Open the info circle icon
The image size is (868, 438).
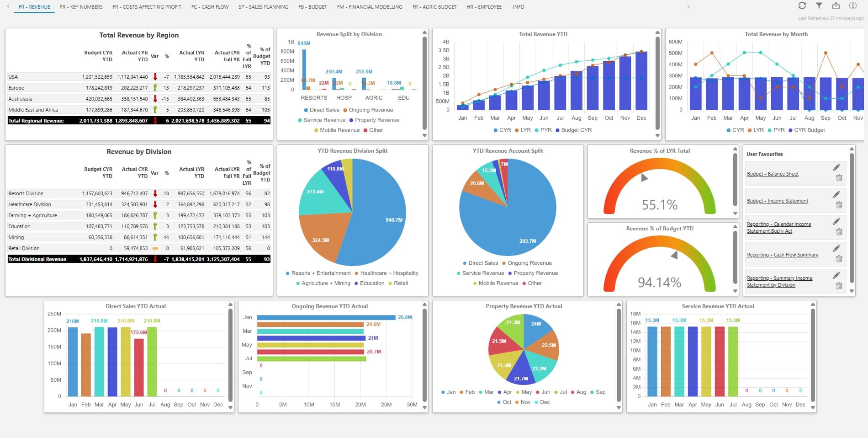pyautogui.click(x=853, y=5)
